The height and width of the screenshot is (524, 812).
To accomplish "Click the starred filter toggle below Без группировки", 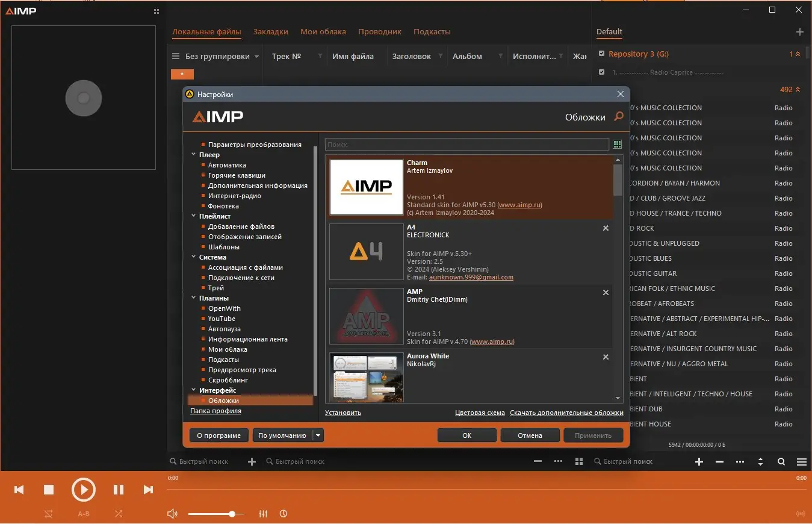I will click(182, 73).
